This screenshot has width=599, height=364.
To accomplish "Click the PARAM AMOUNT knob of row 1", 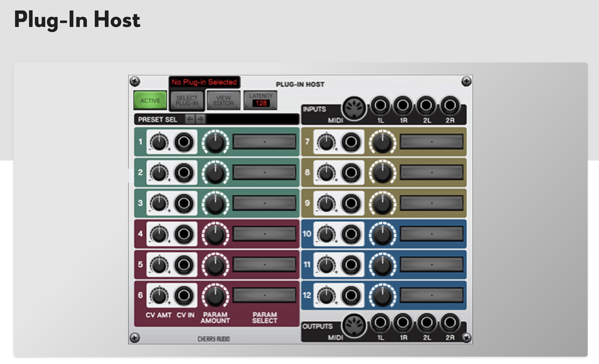I will pos(215,142).
